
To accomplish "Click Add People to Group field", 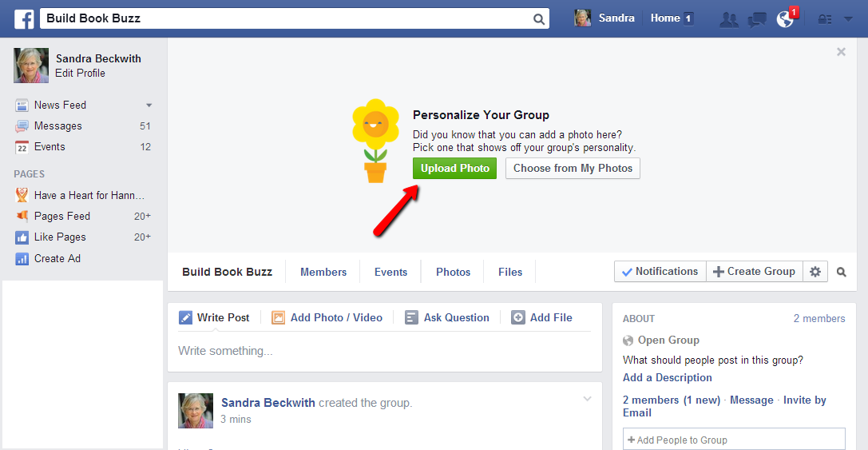I will (x=734, y=440).
